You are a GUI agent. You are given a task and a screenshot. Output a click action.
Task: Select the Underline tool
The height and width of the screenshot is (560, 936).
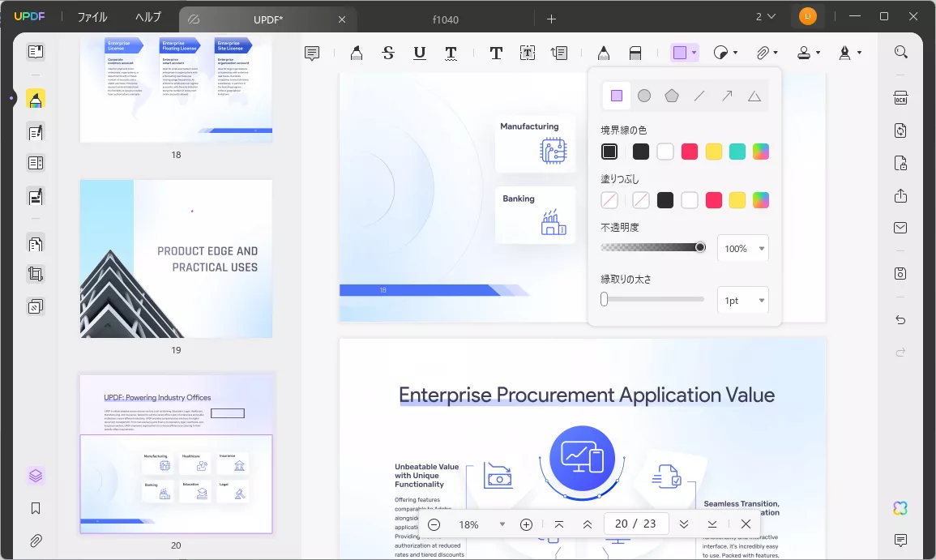(x=420, y=53)
